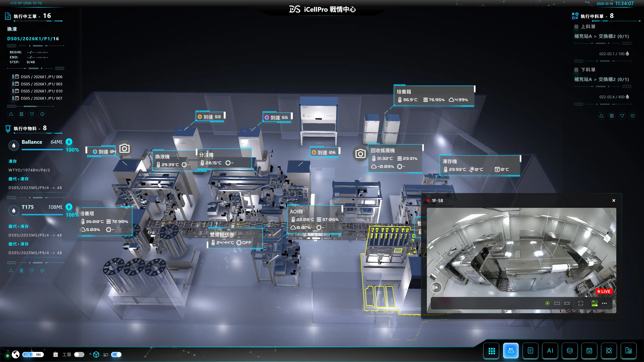
Task: Enter fullscreen on the 1F-58 camera feed
Action: (581, 303)
